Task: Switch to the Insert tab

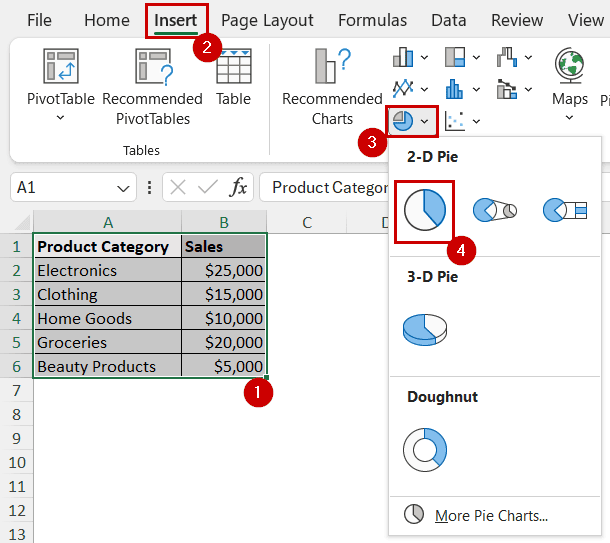Action: tap(176, 20)
